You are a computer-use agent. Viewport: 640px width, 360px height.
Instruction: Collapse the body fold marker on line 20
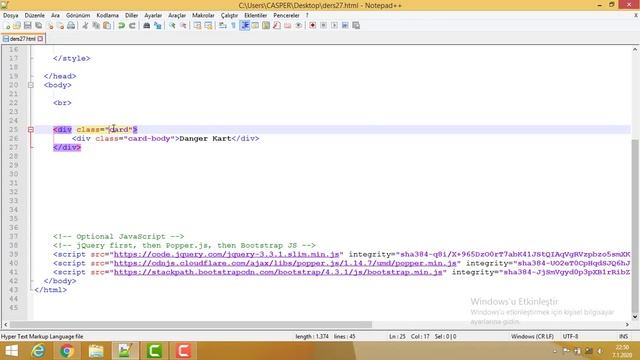(31, 85)
